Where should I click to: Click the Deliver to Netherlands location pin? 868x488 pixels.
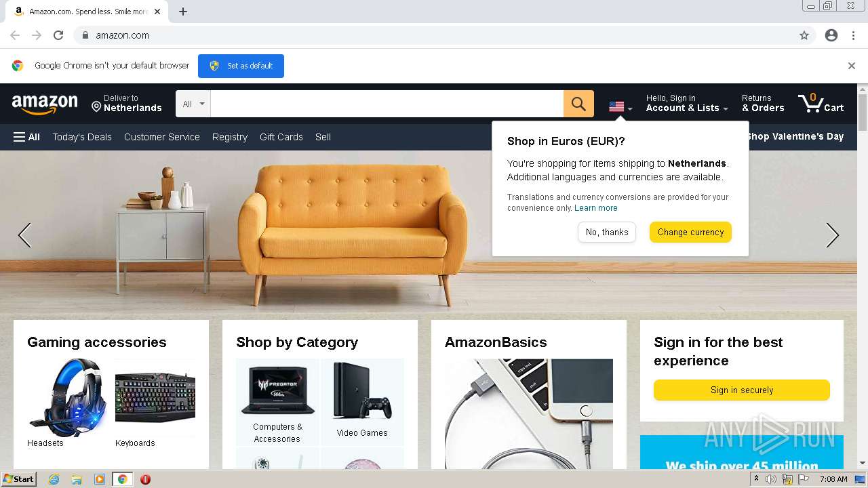click(96, 106)
